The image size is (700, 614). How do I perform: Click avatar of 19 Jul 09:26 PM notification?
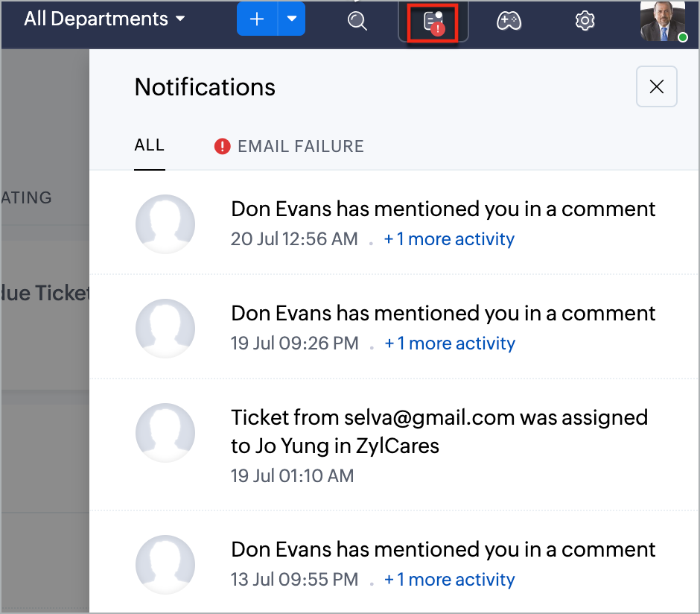[x=165, y=329]
